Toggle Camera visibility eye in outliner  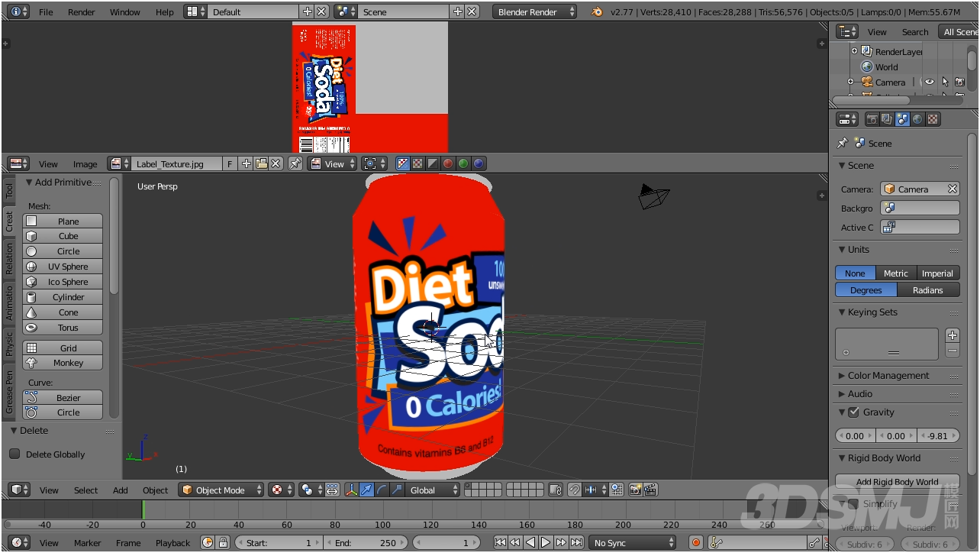930,82
